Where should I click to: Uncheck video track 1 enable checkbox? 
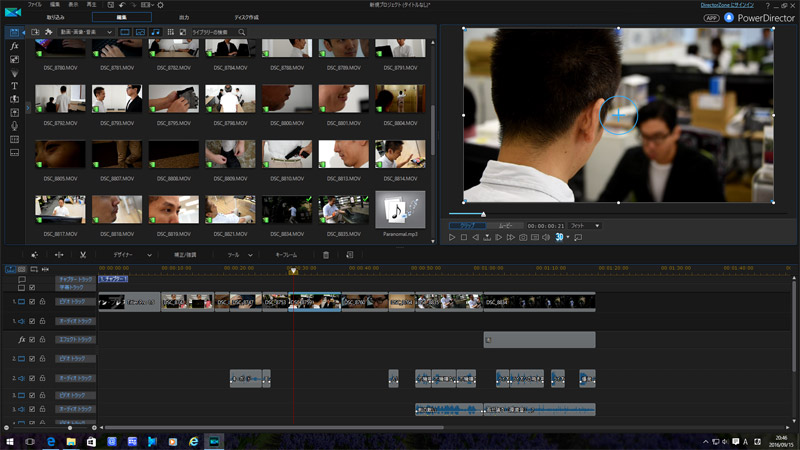(32, 301)
